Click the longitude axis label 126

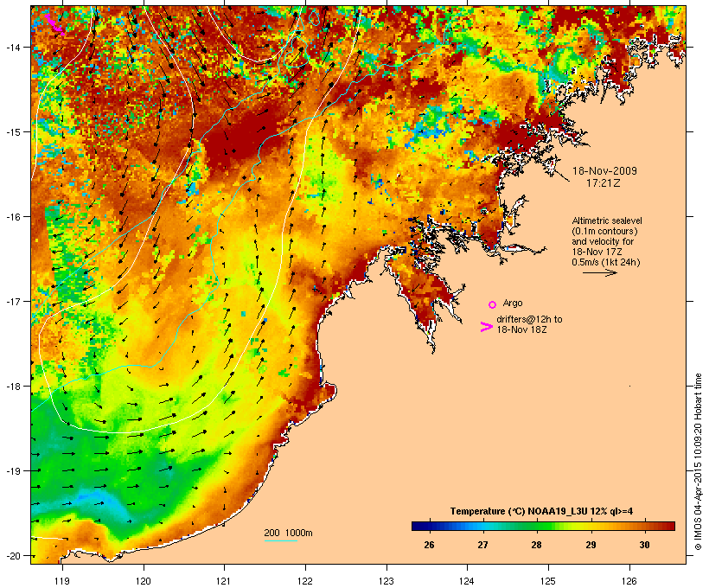pos(629,581)
